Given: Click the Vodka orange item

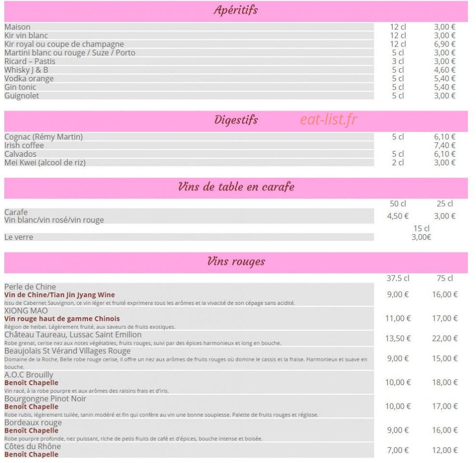Looking at the screenshot, I should 29,78.
